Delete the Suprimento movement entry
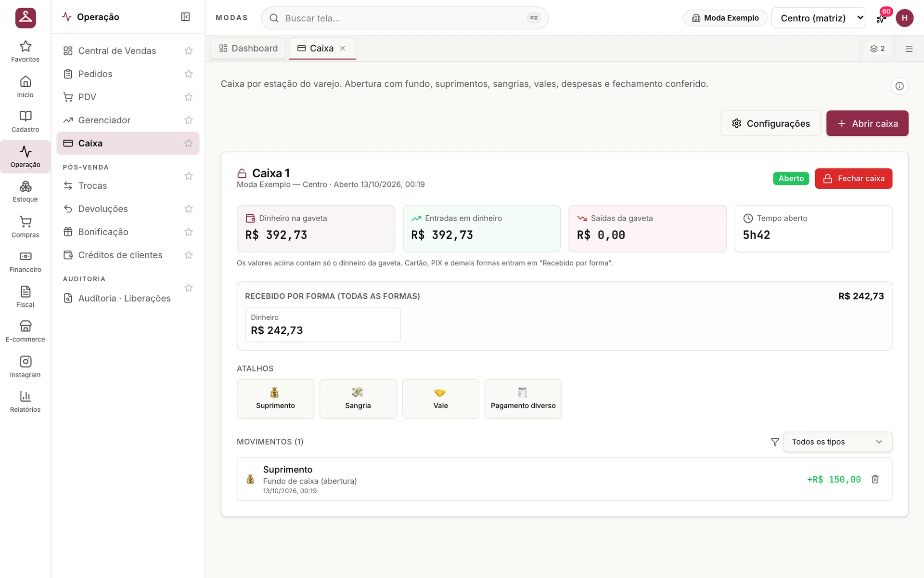 pyautogui.click(x=875, y=479)
